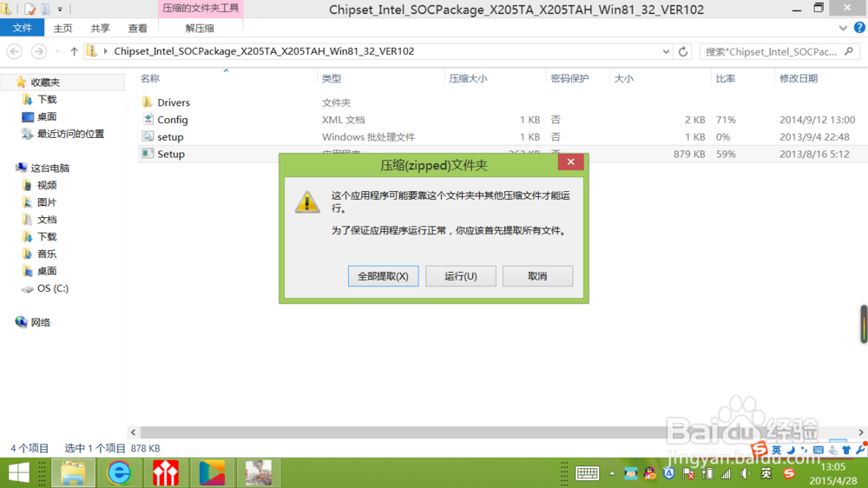Sort by the 名称 column header
This screenshot has width=868, height=488.
(150, 79)
